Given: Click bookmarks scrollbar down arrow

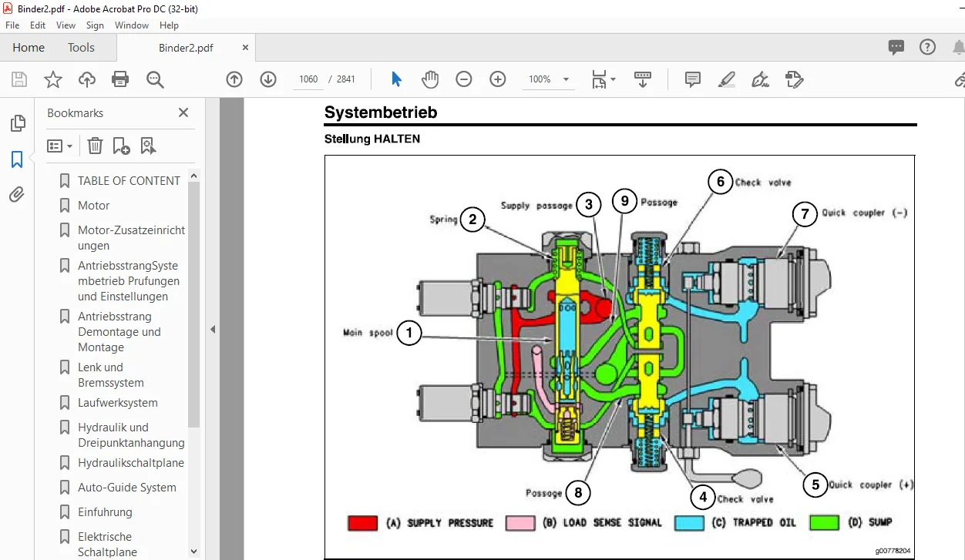Looking at the screenshot, I should [x=193, y=552].
